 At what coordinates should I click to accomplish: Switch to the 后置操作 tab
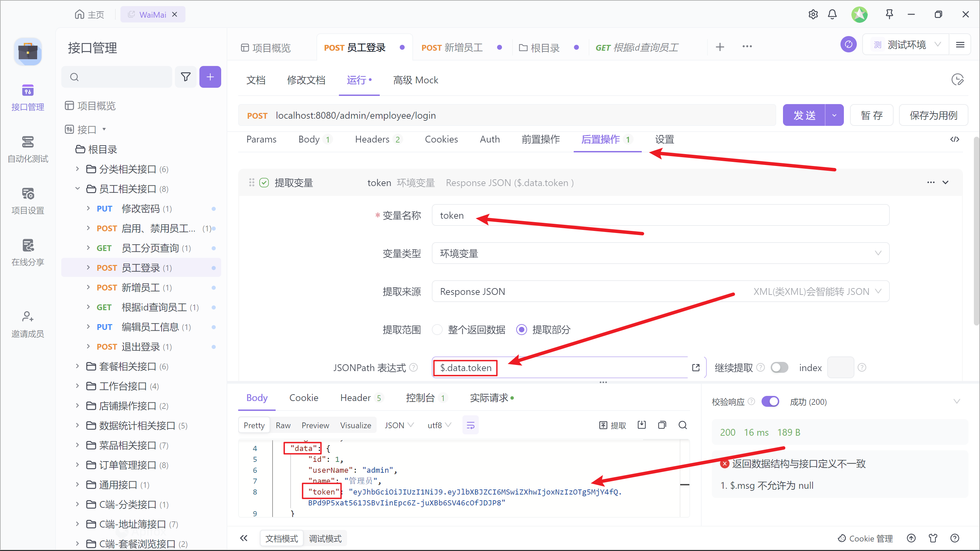(606, 139)
